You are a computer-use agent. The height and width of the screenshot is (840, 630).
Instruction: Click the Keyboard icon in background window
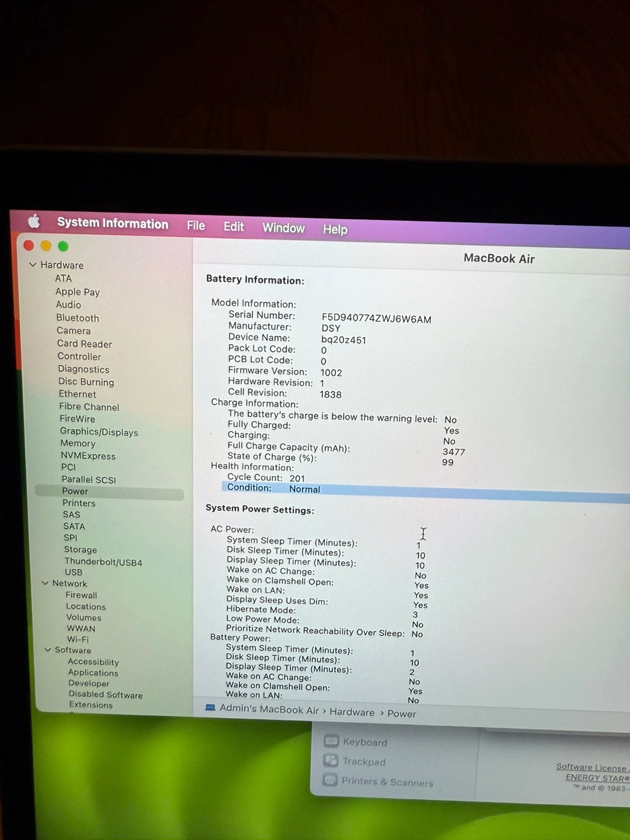coord(331,741)
